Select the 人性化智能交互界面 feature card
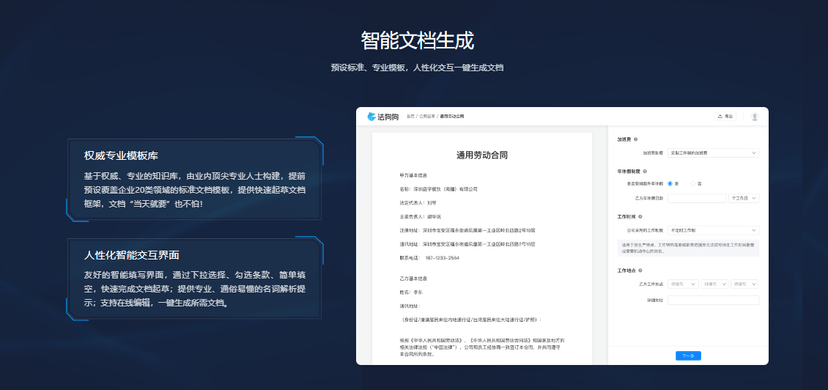This screenshot has height=390, width=828. 195,278
